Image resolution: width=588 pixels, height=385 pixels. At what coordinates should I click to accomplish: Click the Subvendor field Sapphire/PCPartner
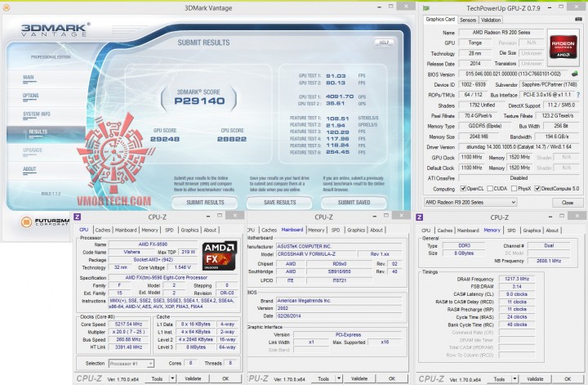click(x=549, y=84)
